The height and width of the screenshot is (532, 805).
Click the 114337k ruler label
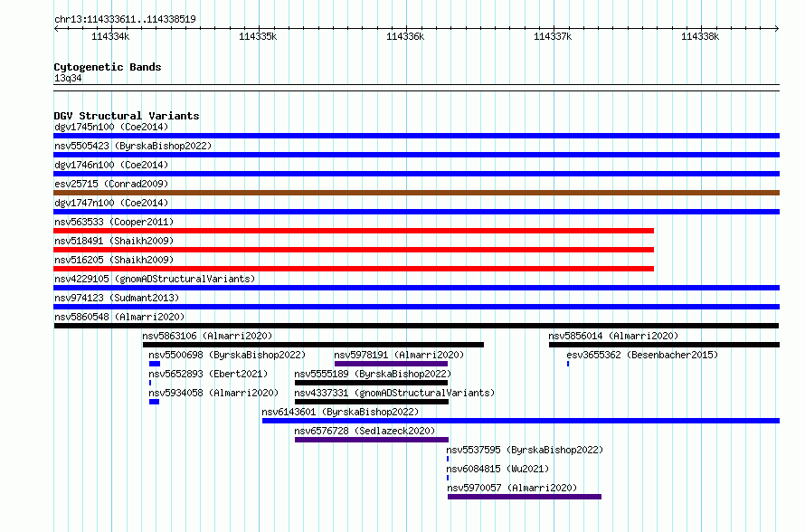coord(553,36)
